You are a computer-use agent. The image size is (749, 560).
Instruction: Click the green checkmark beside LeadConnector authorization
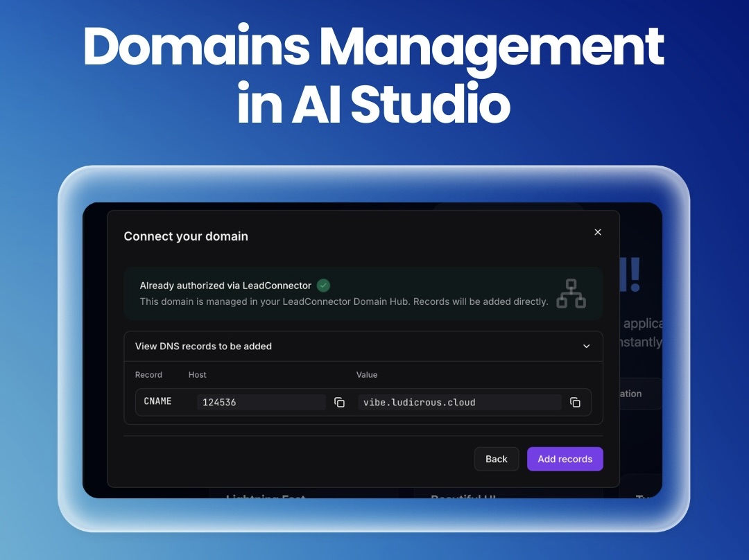click(323, 286)
